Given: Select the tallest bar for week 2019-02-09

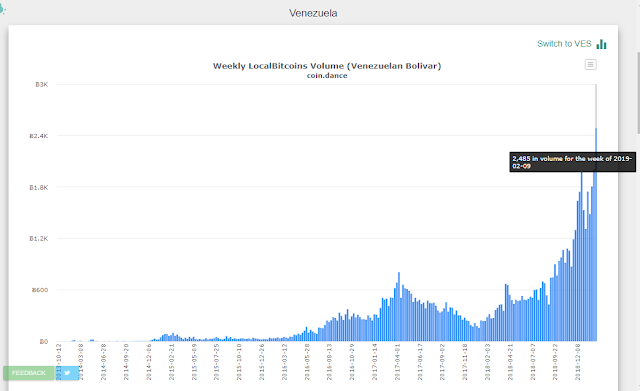Looking at the screenshot, I should (596, 235).
